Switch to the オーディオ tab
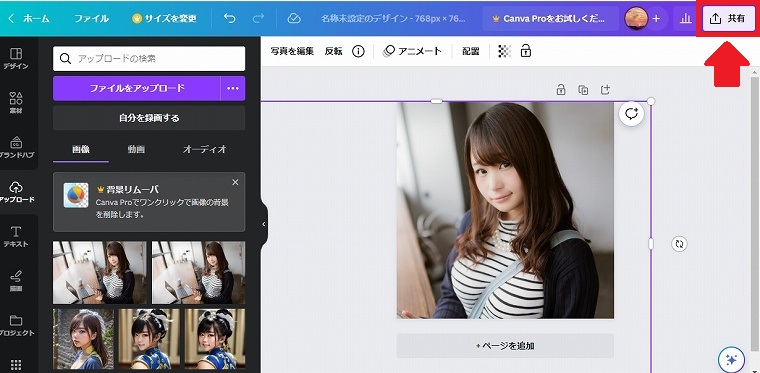Image resolution: width=760 pixels, height=373 pixels. (205, 149)
